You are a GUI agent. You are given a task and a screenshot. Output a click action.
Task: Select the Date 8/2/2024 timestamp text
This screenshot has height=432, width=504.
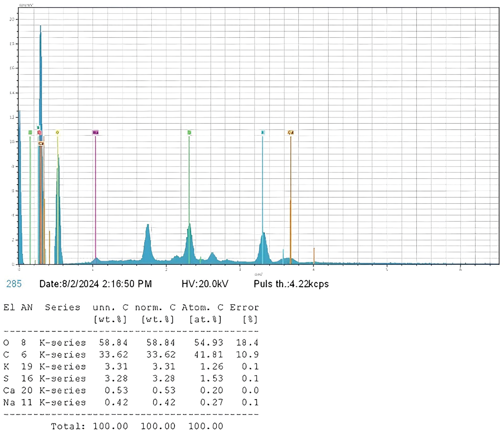point(95,284)
